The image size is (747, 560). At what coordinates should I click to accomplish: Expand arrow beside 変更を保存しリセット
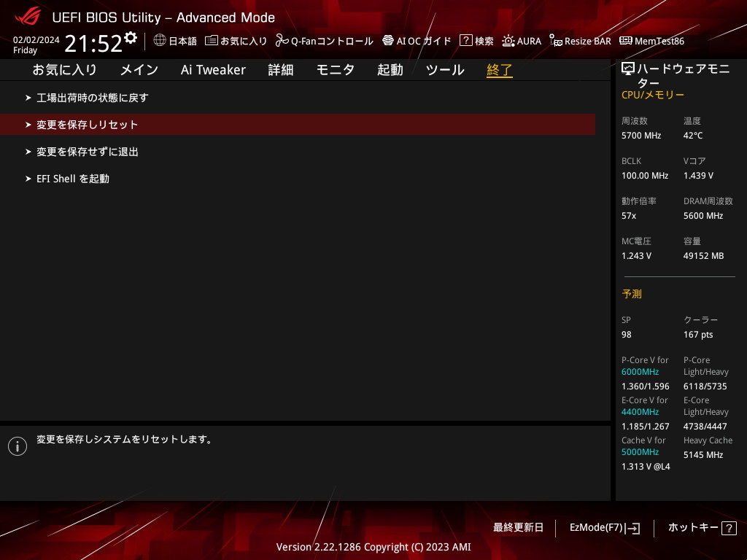click(x=28, y=125)
